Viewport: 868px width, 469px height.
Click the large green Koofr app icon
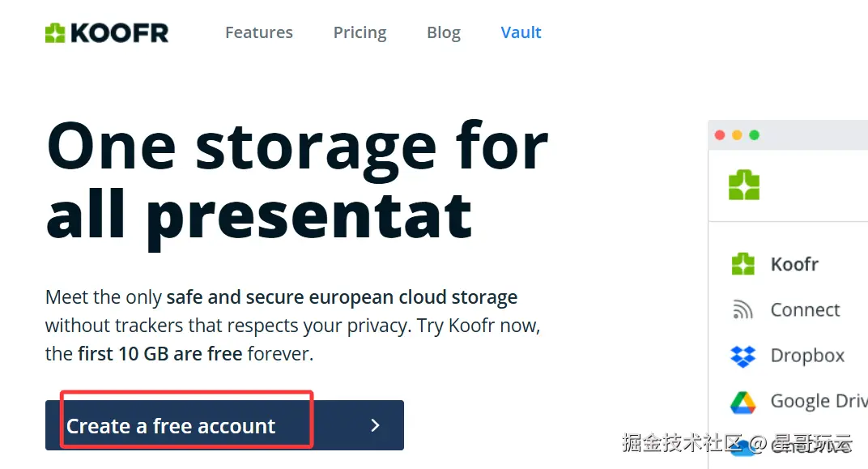(744, 185)
